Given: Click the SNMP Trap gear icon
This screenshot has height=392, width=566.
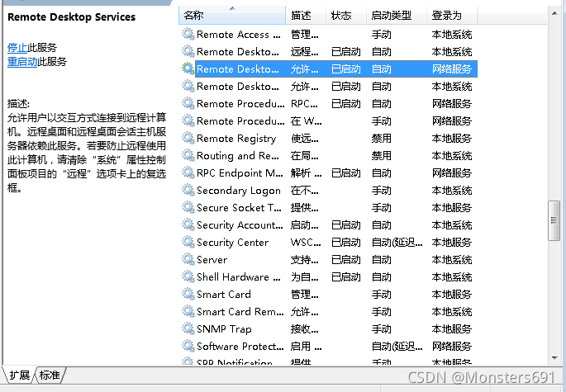Looking at the screenshot, I should click(188, 328).
